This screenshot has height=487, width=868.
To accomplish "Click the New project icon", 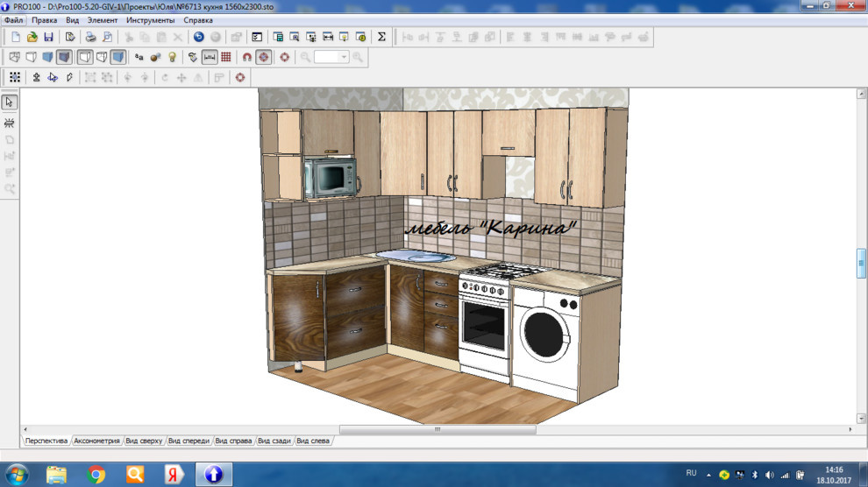I will (x=16, y=37).
